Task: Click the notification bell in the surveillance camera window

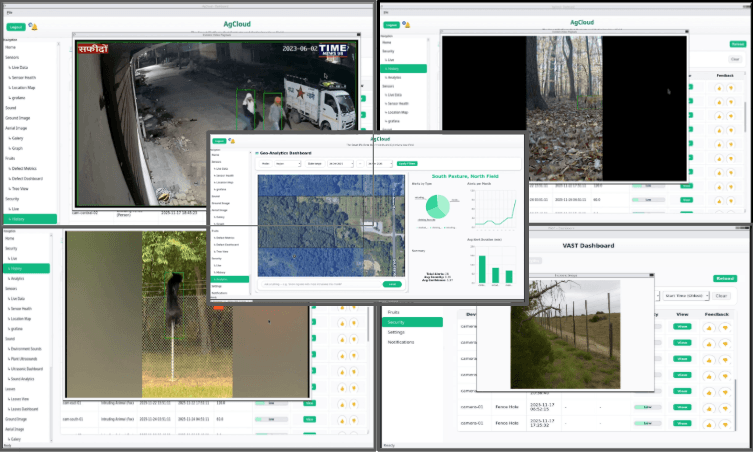Action: pyautogui.click(x=34, y=27)
